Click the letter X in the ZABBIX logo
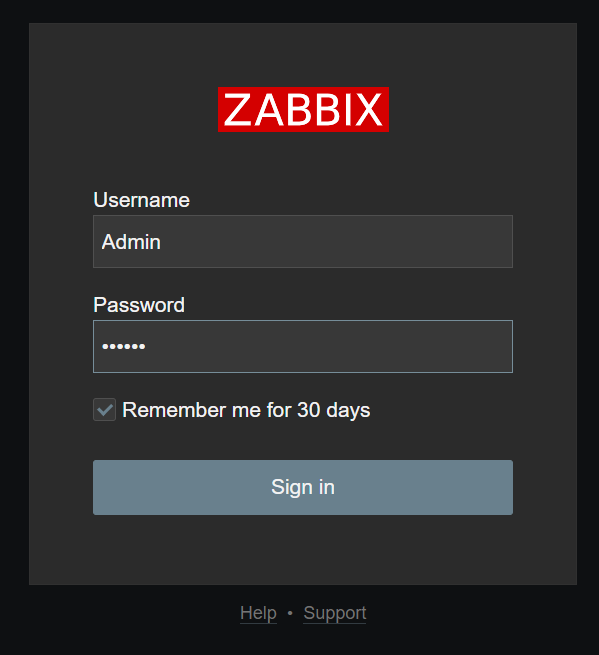The width and height of the screenshot is (599, 655). pos(368,109)
